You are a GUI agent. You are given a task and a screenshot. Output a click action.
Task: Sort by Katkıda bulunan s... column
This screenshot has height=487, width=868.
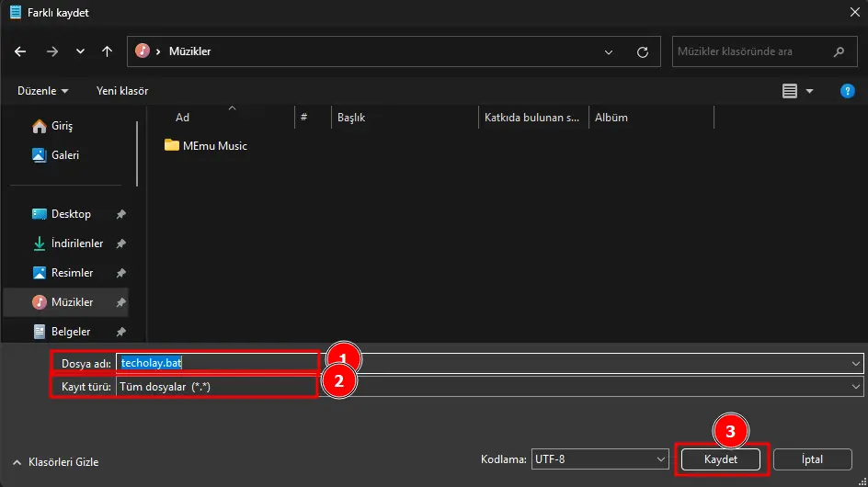pos(533,118)
